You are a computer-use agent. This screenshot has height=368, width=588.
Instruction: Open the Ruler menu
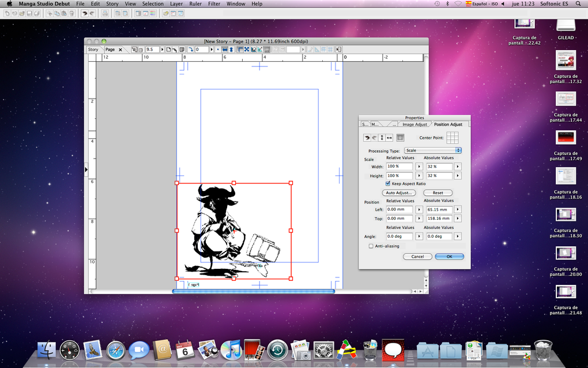195,4
